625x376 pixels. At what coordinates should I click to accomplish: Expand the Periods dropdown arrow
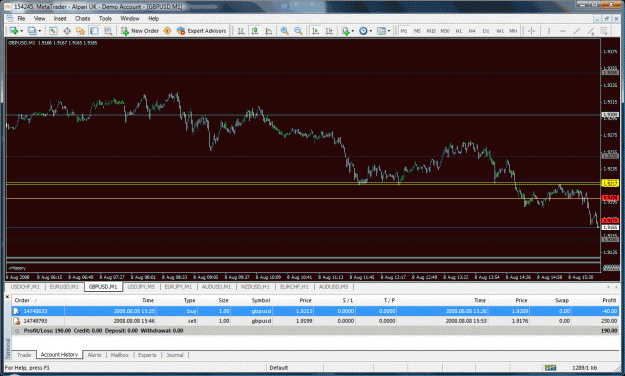click(x=371, y=31)
